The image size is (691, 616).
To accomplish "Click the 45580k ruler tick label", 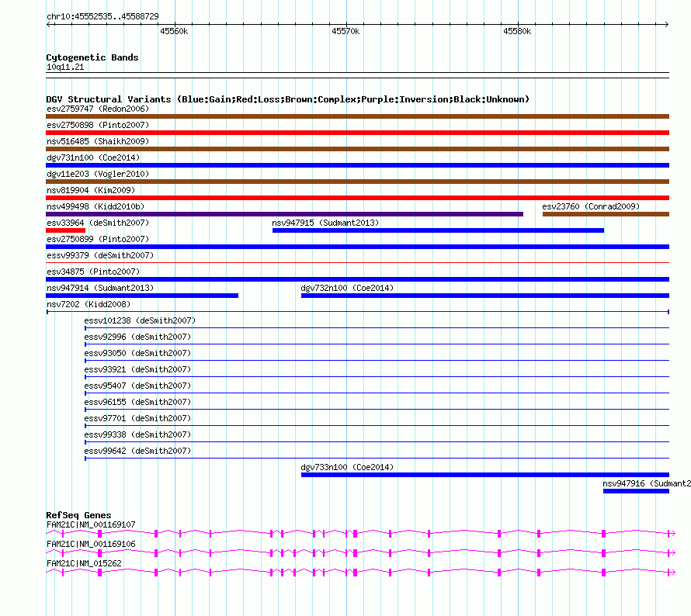I will point(517,31).
